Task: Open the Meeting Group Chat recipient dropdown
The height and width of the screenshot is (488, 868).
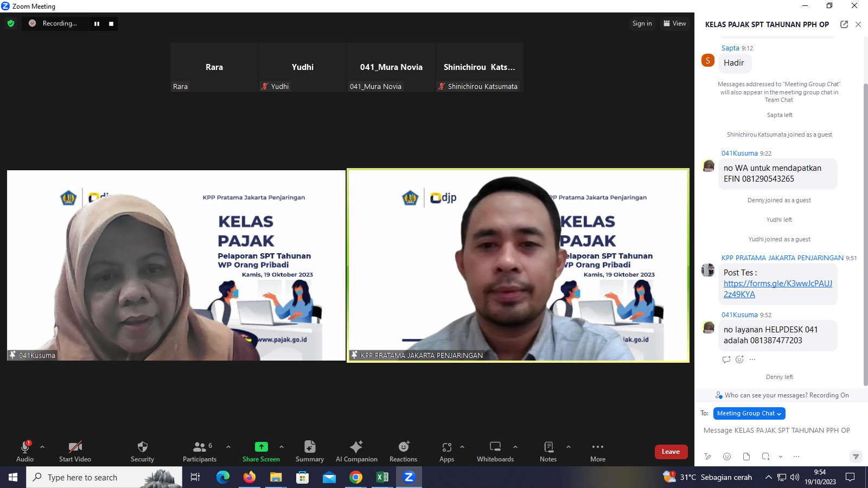Action: (749, 413)
